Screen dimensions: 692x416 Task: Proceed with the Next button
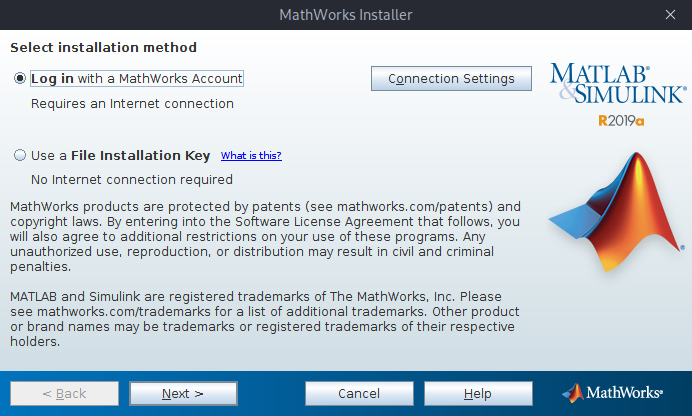[183, 393]
